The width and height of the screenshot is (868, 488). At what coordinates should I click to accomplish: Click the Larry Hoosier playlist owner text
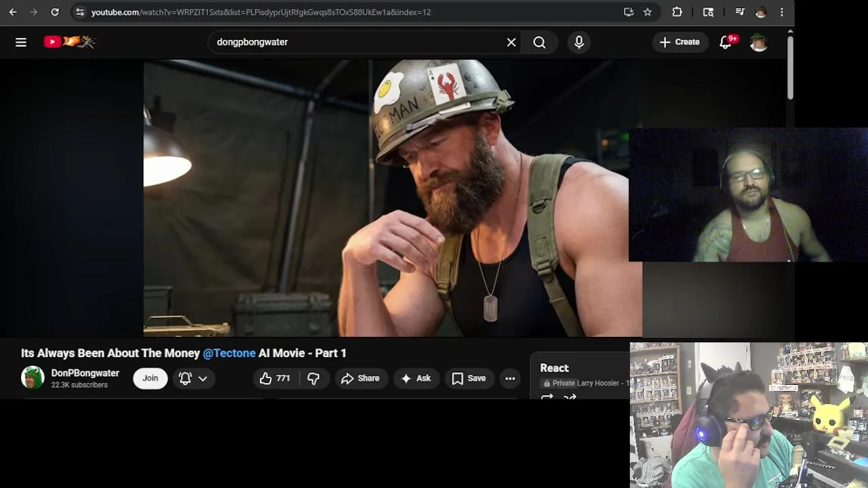[598, 383]
